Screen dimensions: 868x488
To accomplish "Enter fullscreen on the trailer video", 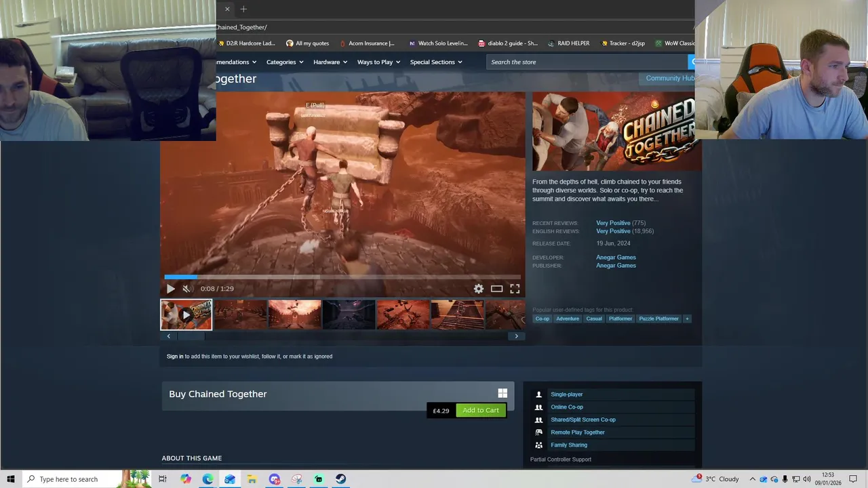I will (515, 289).
